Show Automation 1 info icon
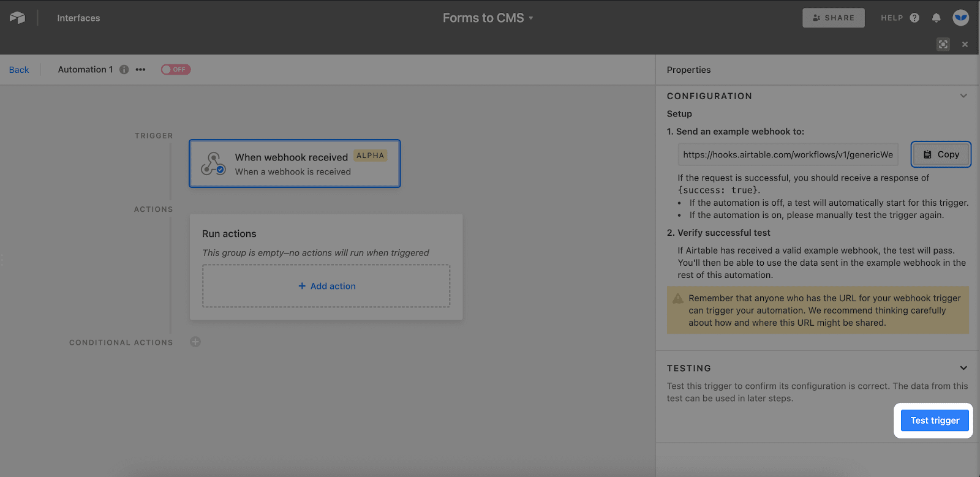Viewport: 980px width, 477px height. [x=124, y=70]
